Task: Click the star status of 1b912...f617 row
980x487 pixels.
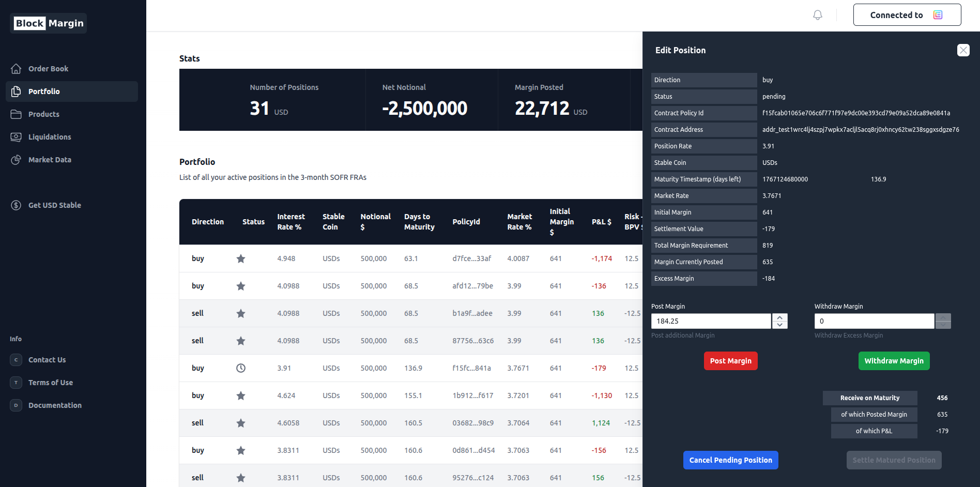Action: point(241,395)
